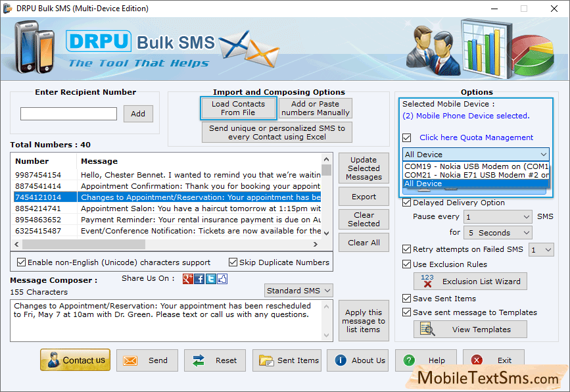Click the View Templates magnifier icon
The height and width of the screenshot is (392, 570).
427,329
